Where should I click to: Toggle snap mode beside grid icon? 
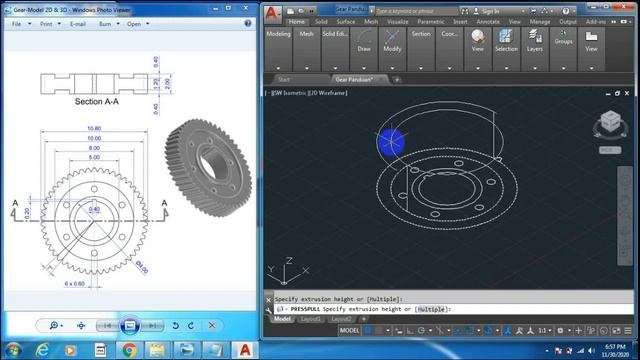click(x=379, y=330)
